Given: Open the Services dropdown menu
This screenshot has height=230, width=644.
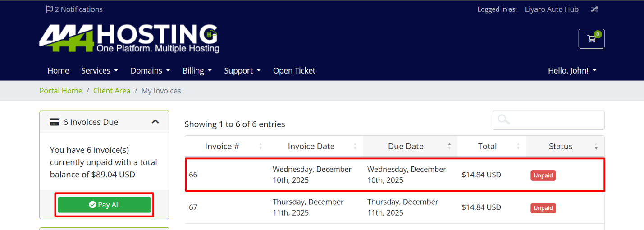Looking at the screenshot, I should pos(100,71).
